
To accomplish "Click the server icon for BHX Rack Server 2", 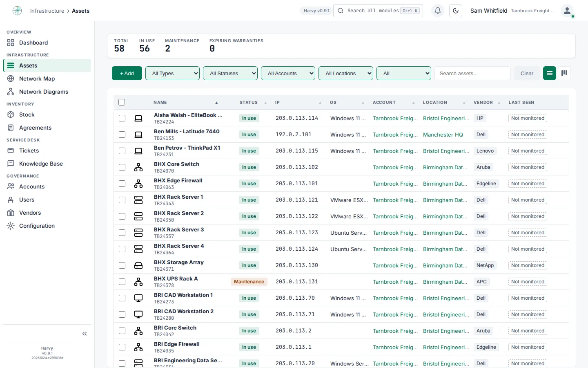I will click(x=138, y=216).
